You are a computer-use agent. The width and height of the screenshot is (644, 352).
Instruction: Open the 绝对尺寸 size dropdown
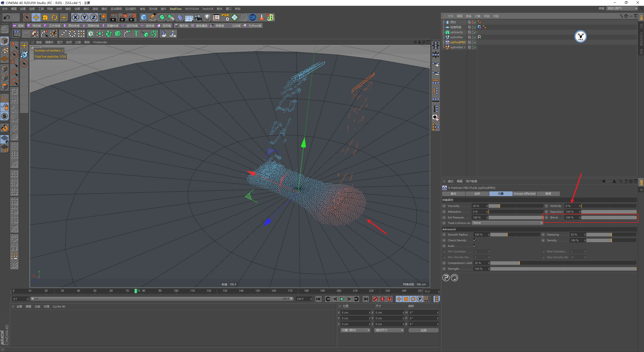point(389,330)
